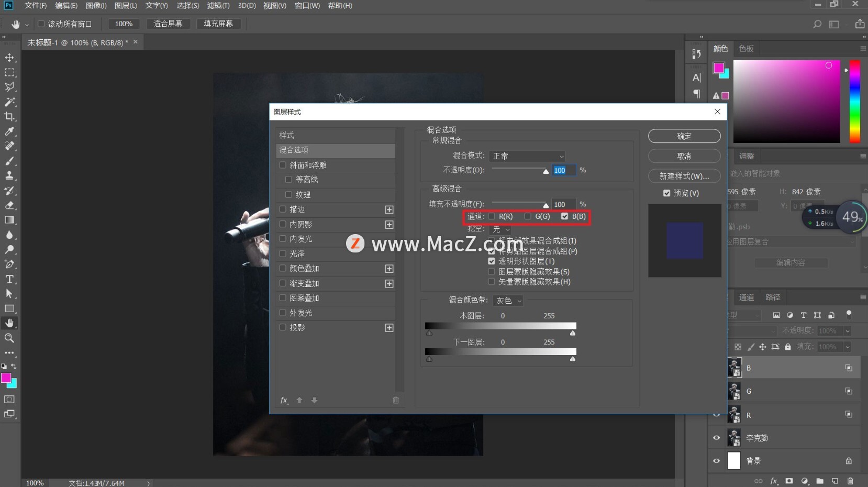Open the 混合模式 dropdown set to 正常
This screenshot has height=487, width=868.
(x=527, y=156)
